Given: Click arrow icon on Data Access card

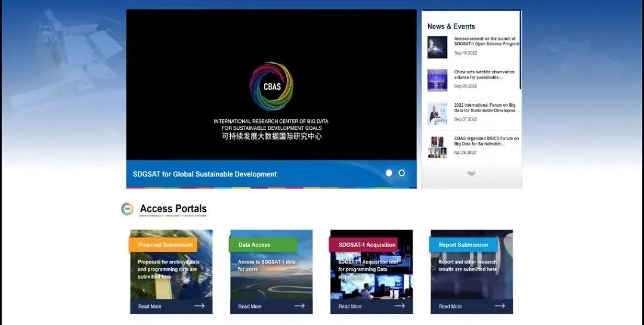Looking at the screenshot, I should [x=300, y=306].
